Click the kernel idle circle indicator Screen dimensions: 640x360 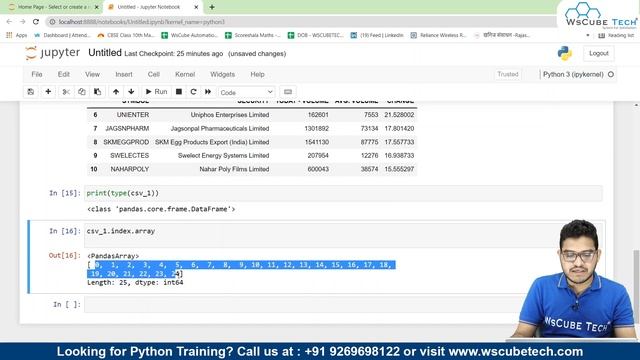[x=611, y=74]
